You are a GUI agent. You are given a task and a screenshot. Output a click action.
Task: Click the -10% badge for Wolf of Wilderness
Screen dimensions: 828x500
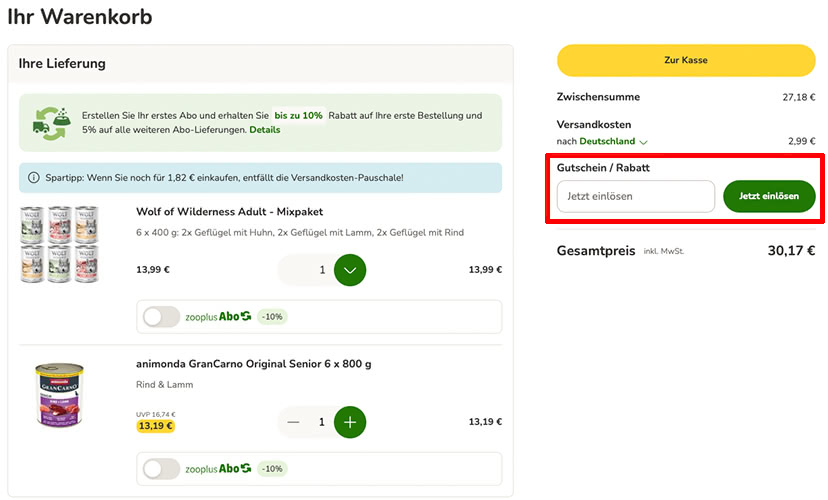(x=272, y=317)
